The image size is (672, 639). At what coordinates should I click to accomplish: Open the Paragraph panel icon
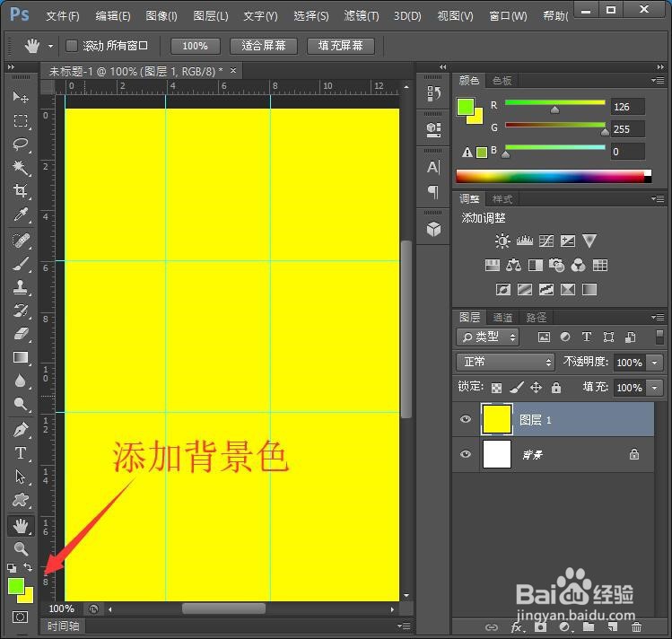(433, 191)
